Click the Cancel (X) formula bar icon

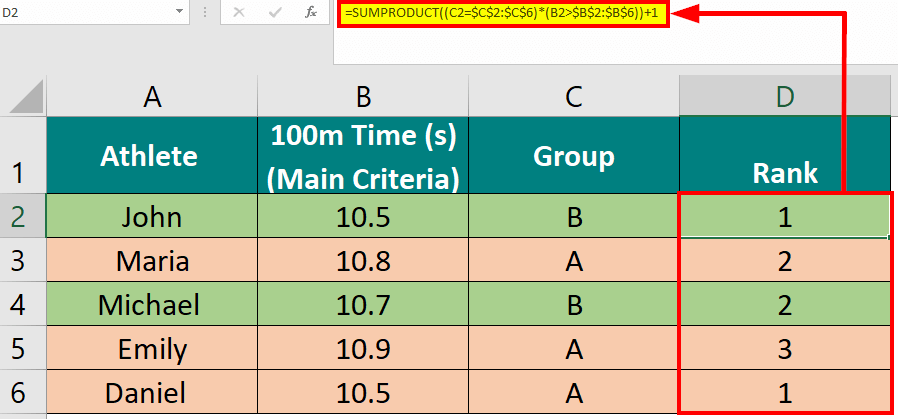(239, 13)
